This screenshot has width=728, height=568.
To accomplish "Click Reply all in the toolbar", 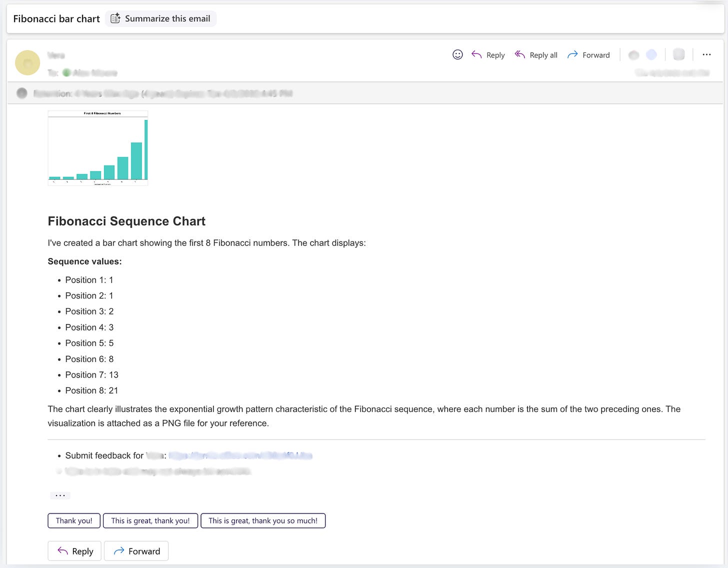I will (536, 55).
